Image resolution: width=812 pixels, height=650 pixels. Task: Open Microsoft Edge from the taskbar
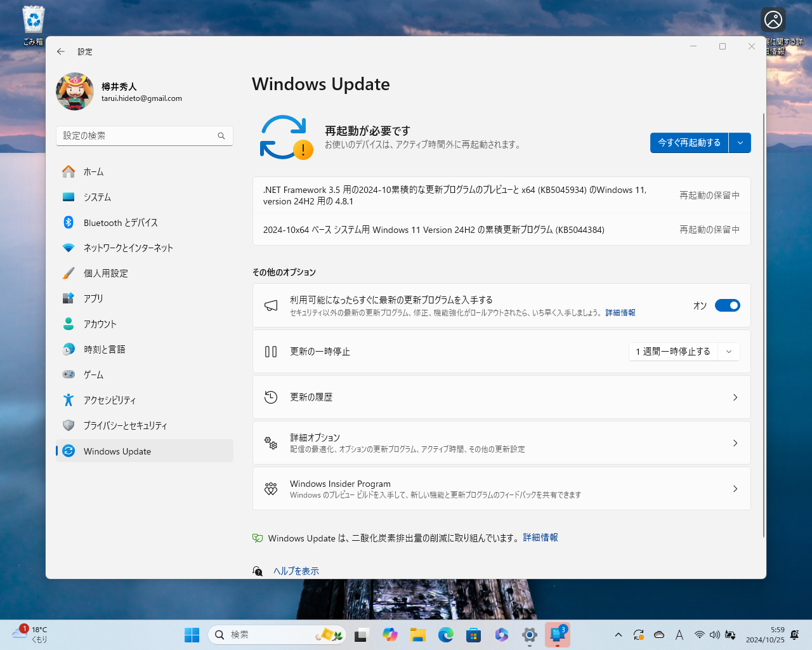point(445,635)
